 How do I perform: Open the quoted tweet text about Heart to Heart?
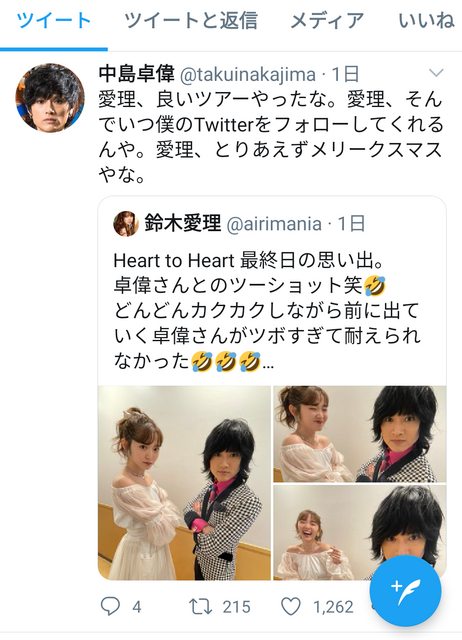(267, 311)
